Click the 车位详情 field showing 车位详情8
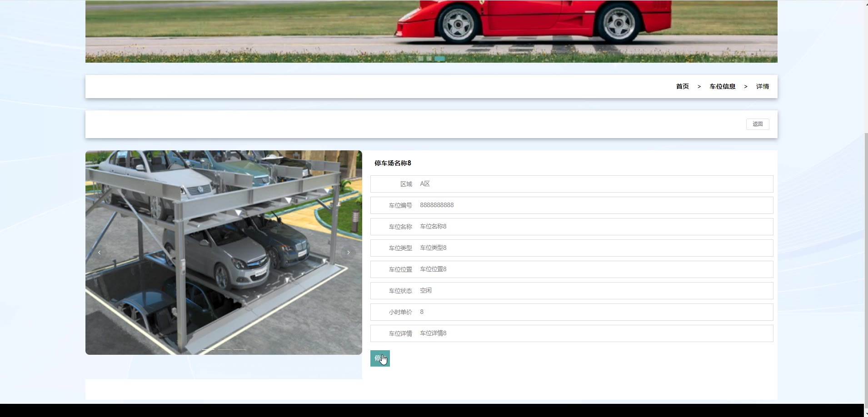Viewport: 868px width, 417px height. (572, 333)
